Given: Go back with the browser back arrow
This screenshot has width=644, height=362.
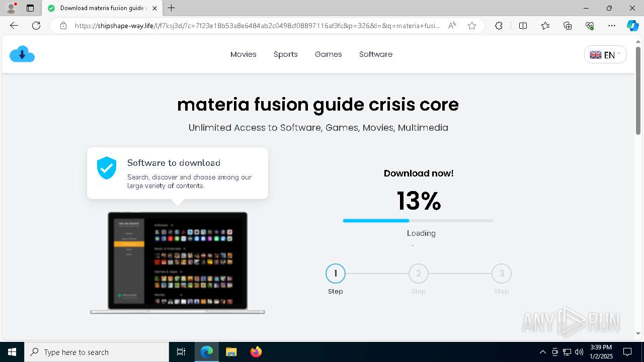Looking at the screenshot, I should click(x=14, y=26).
